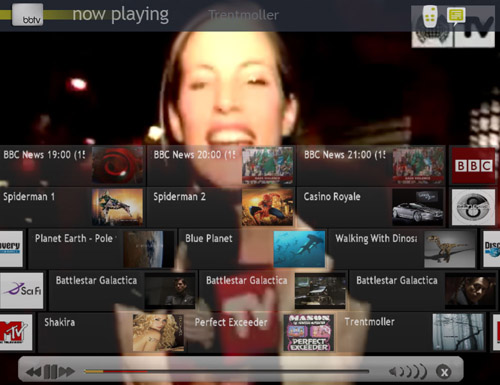Select the Spiderman 2 title

tap(179, 197)
